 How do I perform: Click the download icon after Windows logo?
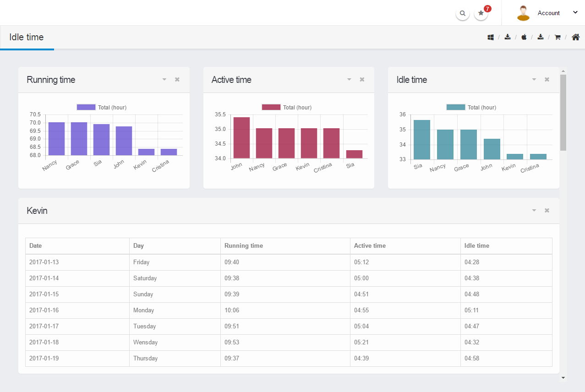[508, 37]
